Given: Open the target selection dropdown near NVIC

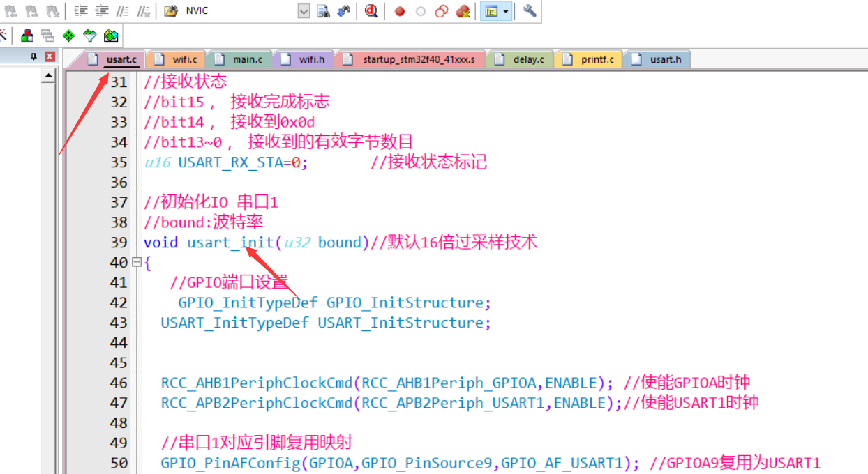Looking at the screenshot, I should (302, 11).
